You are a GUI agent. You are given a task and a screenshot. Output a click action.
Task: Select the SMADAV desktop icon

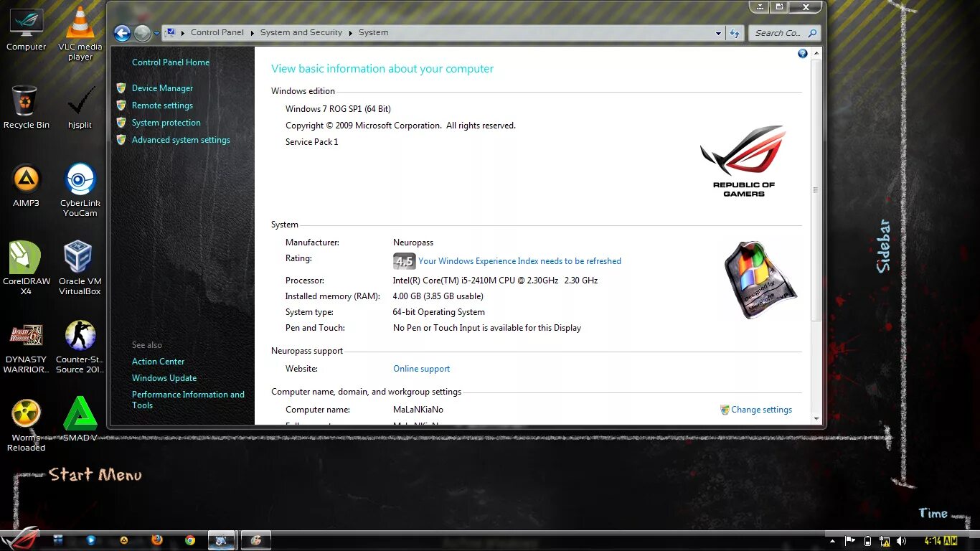(80, 420)
